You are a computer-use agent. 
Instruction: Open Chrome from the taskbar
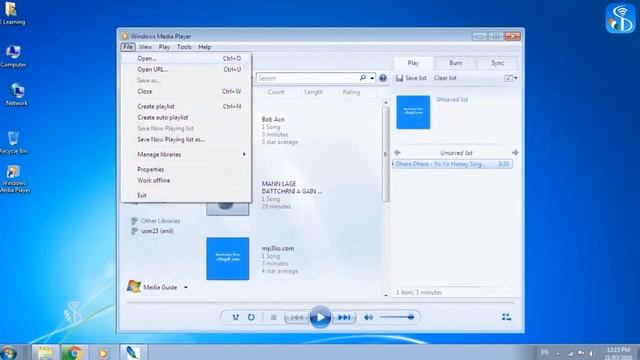[x=74, y=352]
